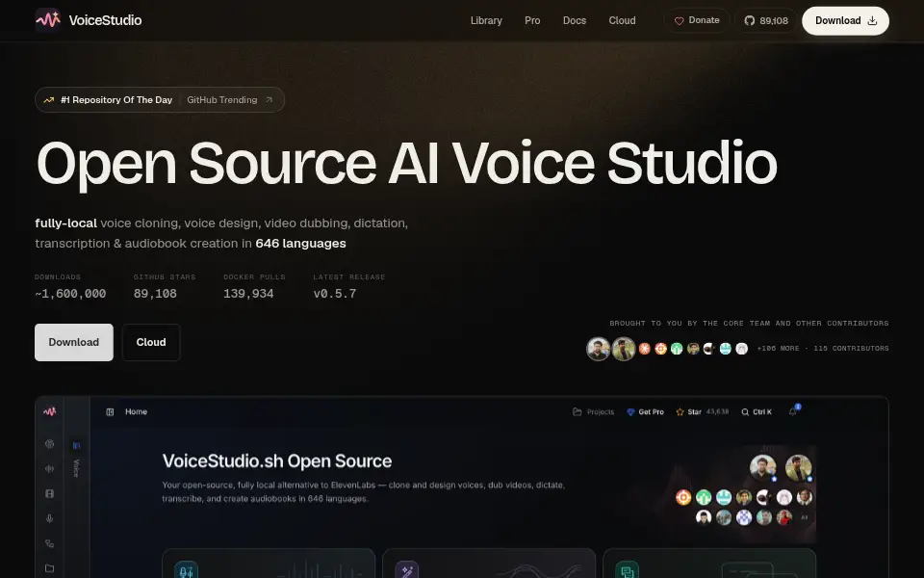Toggle the sidebar panel icon left of Home

[x=110, y=411]
